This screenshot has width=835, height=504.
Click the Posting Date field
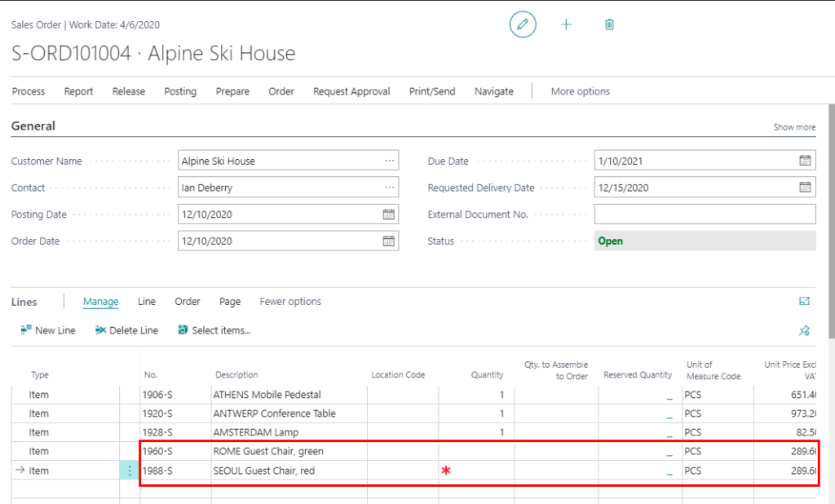tap(288, 214)
